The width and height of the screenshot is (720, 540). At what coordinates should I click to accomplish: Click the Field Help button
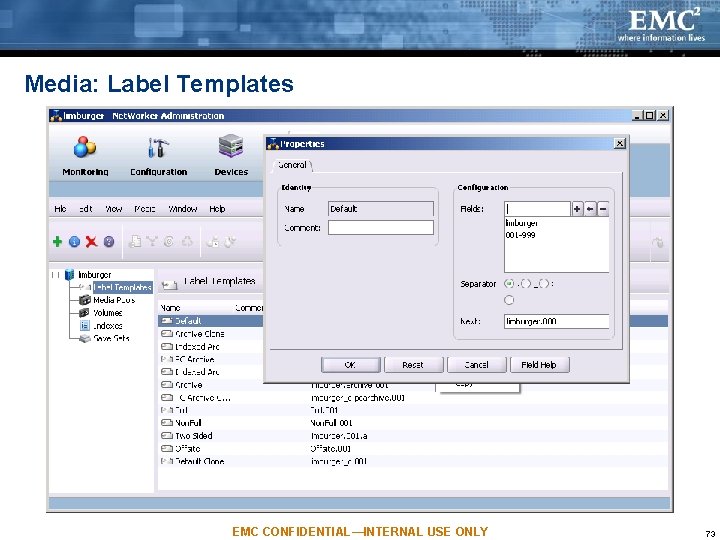click(539, 365)
